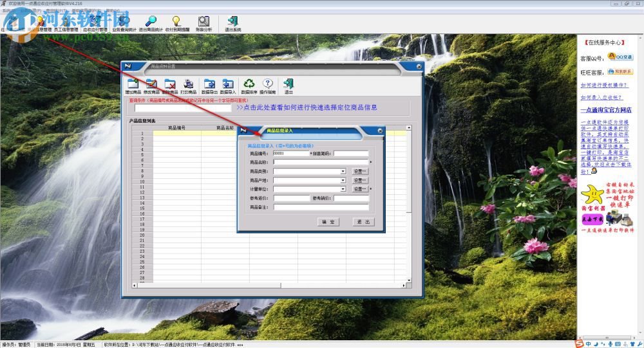Click the green recycle 数据排序 icon
Image resolution: width=644 pixels, height=348 pixels.
click(249, 86)
